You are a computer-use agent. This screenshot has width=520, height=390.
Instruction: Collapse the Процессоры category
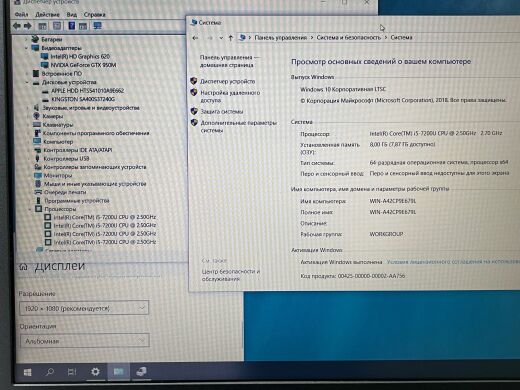pos(30,209)
